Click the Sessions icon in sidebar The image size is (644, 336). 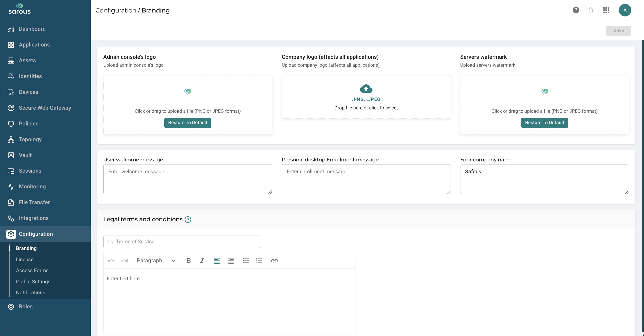point(11,171)
